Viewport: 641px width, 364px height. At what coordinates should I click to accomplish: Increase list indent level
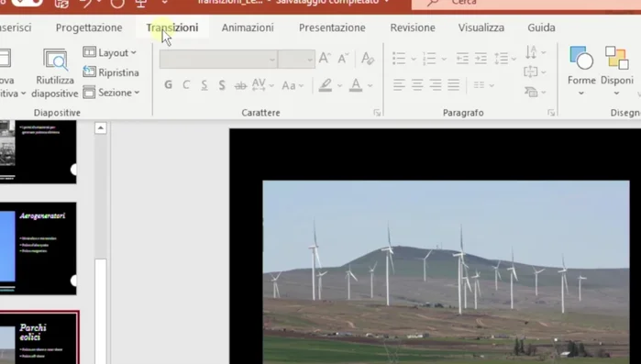pos(481,59)
